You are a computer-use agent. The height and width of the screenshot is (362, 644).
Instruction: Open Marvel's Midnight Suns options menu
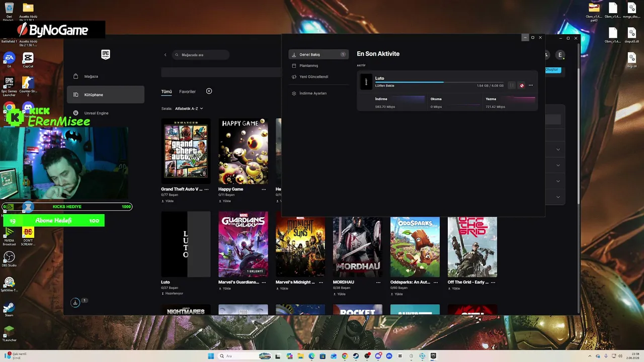coord(321,282)
